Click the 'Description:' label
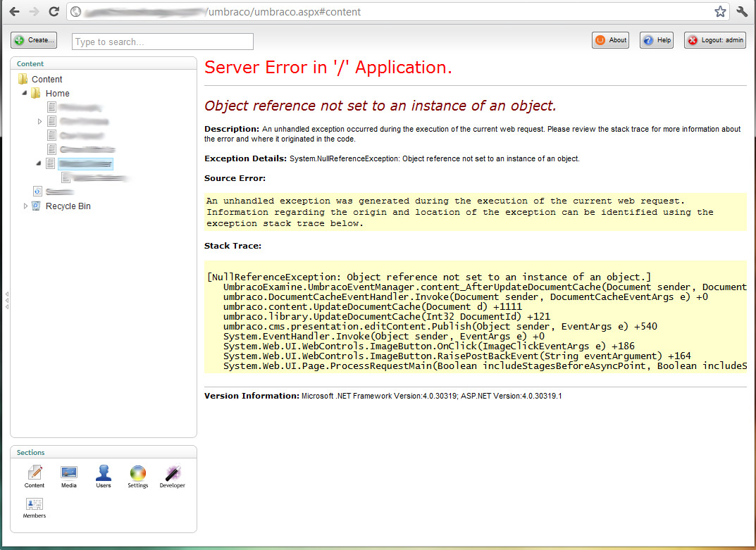This screenshot has width=756, height=550. (x=232, y=129)
